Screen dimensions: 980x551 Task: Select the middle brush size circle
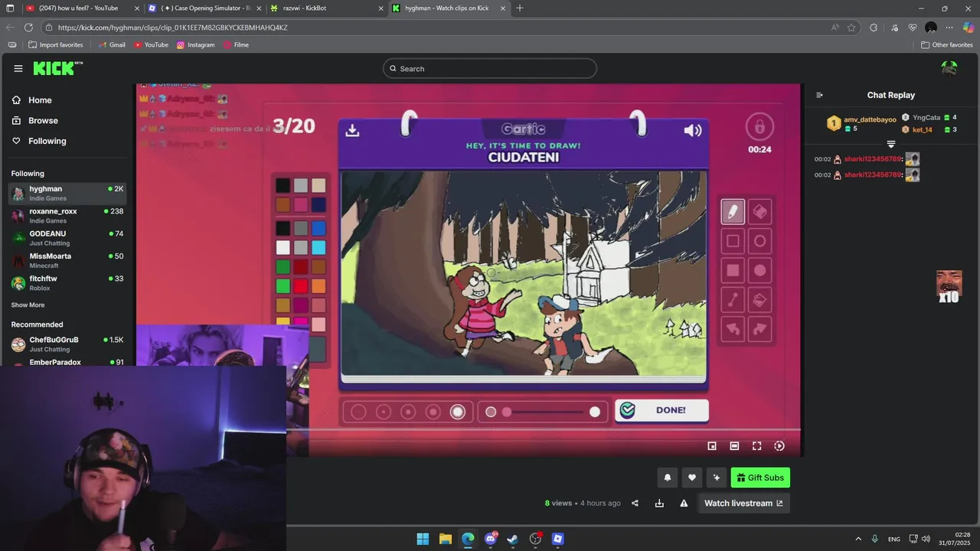[x=408, y=412]
